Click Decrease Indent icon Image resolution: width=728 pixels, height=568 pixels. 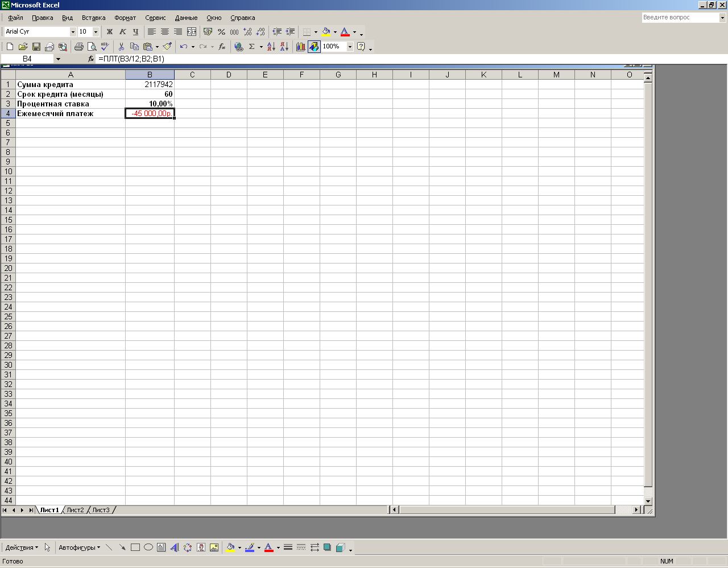[277, 32]
